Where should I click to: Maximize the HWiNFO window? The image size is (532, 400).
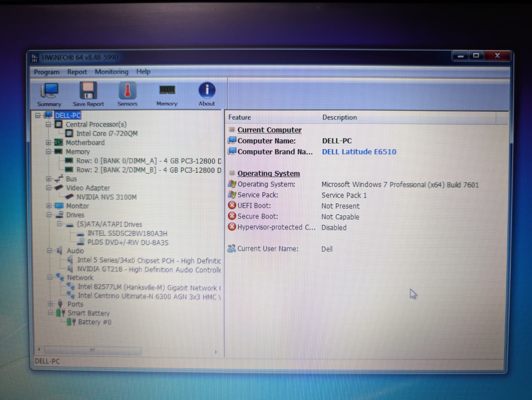pos(476,55)
